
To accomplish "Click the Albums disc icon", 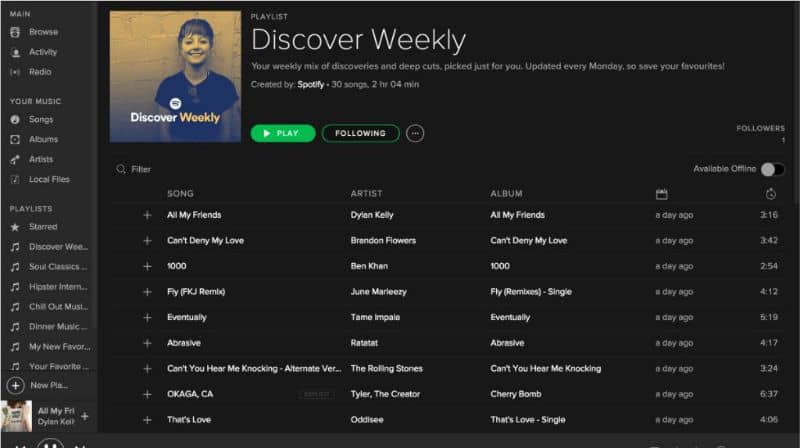I will 15,139.
